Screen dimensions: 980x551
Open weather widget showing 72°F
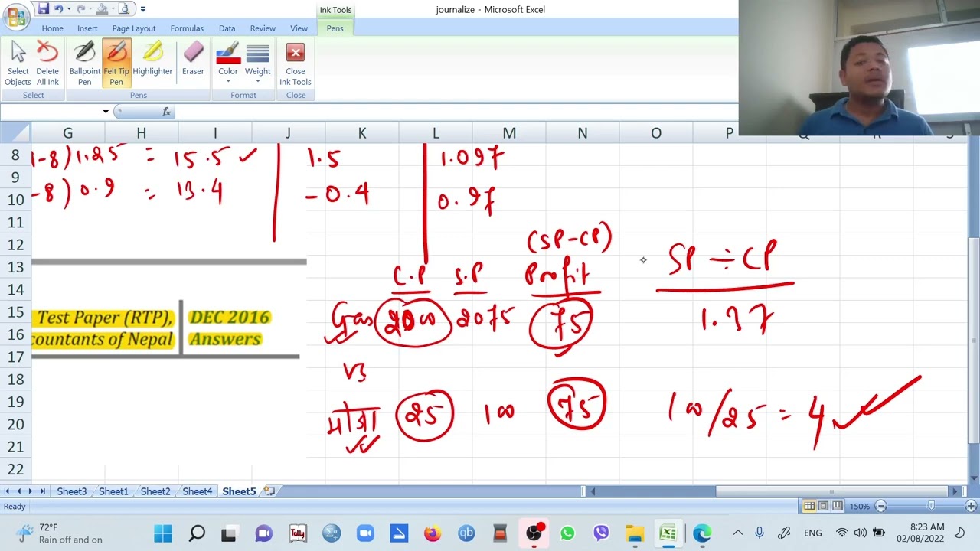(60, 533)
